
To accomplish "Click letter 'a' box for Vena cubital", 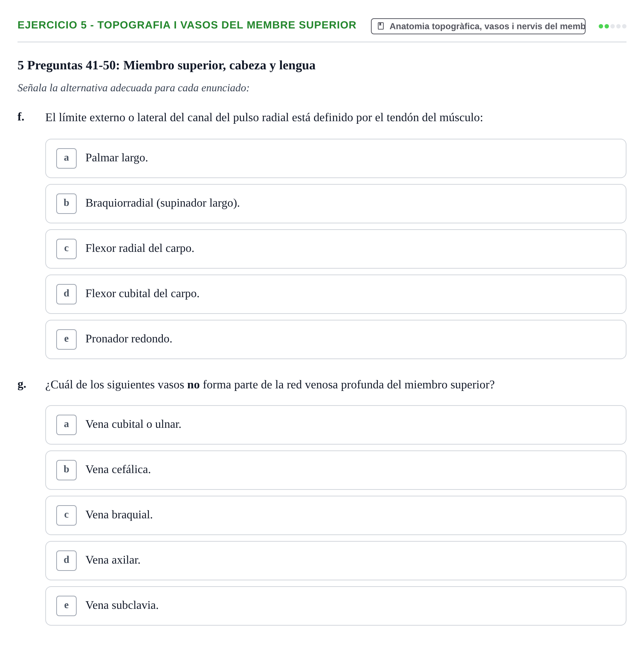I will coord(66,425).
